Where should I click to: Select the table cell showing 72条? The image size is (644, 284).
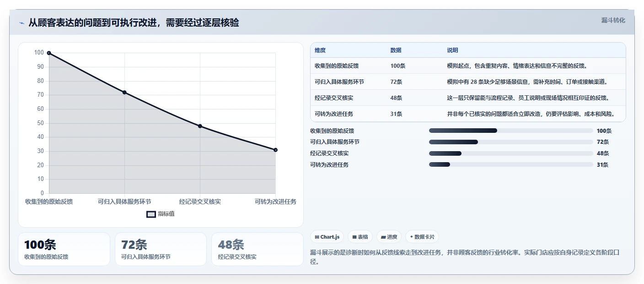click(x=396, y=82)
